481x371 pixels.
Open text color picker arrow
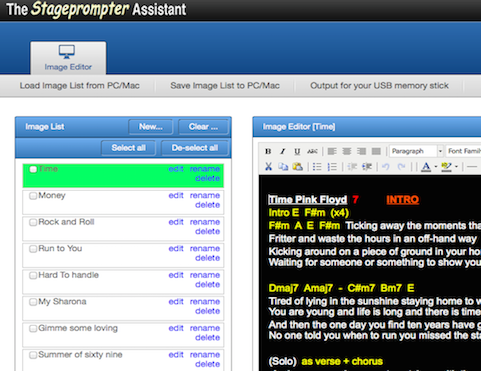pos(436,166)
